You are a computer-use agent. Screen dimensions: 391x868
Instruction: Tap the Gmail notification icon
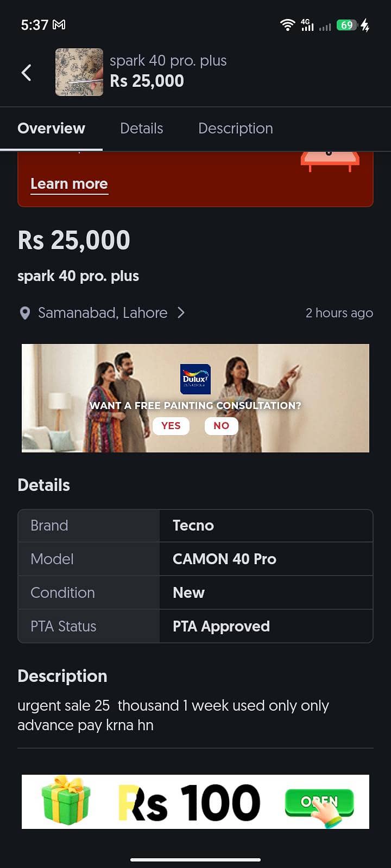point(59,25)
